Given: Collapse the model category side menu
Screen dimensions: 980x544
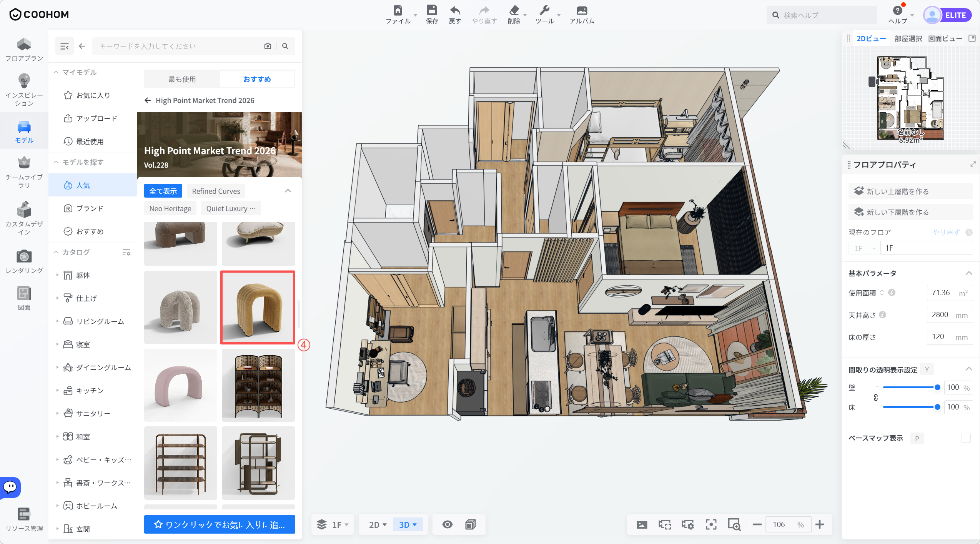Looking at the screenshot, I should 64,46.
